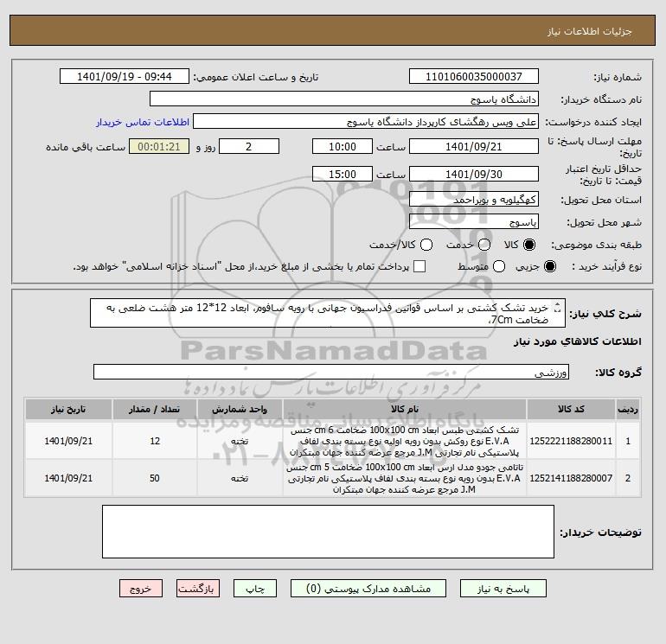Click the کد کالا column header
The width and height of the screenshot is (666, 644).
click(x=571, y=409)
